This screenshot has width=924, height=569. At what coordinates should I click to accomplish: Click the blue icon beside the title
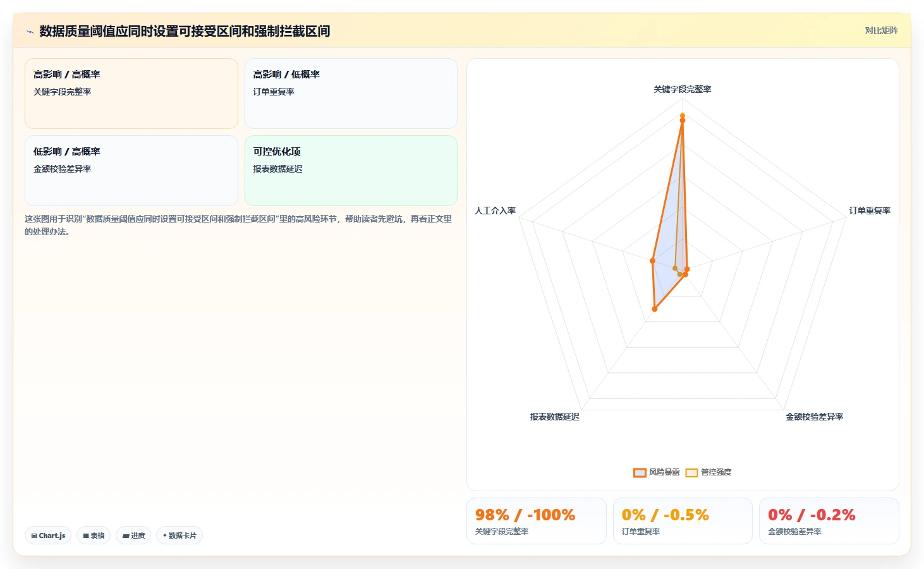30,32
